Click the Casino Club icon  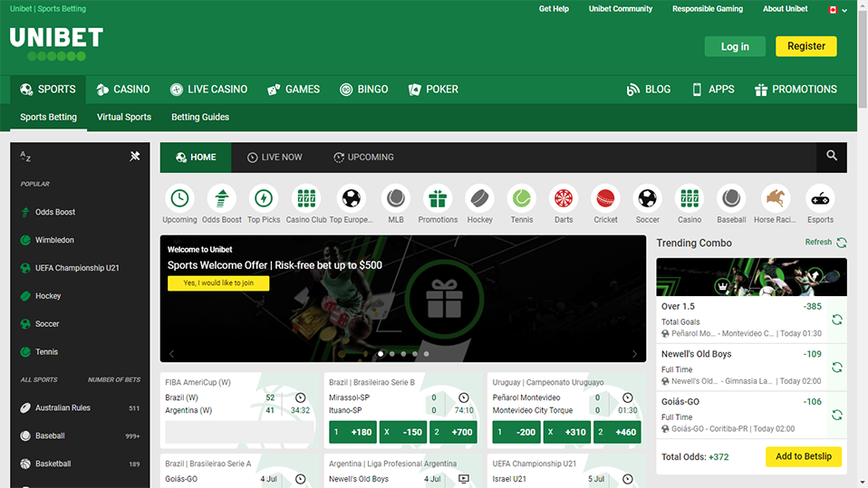(306, 198)
